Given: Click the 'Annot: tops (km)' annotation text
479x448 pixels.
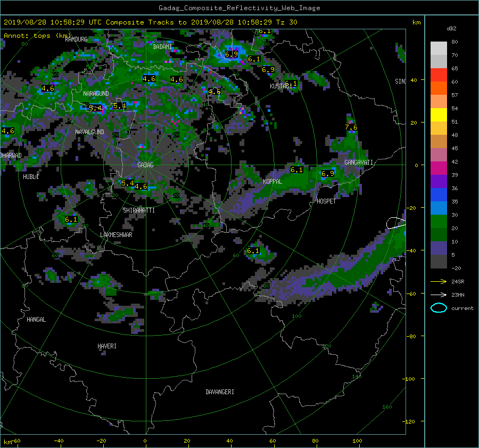Looking at the screenshot, I should pyautogui.click(x=37, y=36).
